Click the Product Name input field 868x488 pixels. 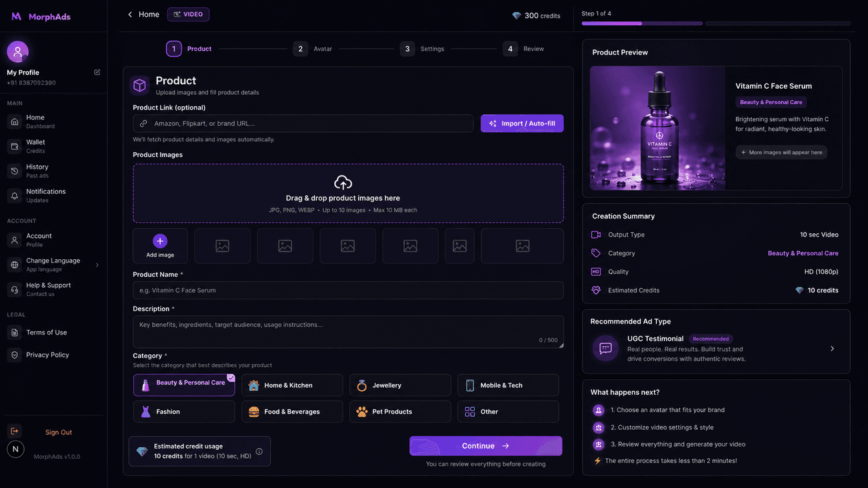click(x=348, y=290)
